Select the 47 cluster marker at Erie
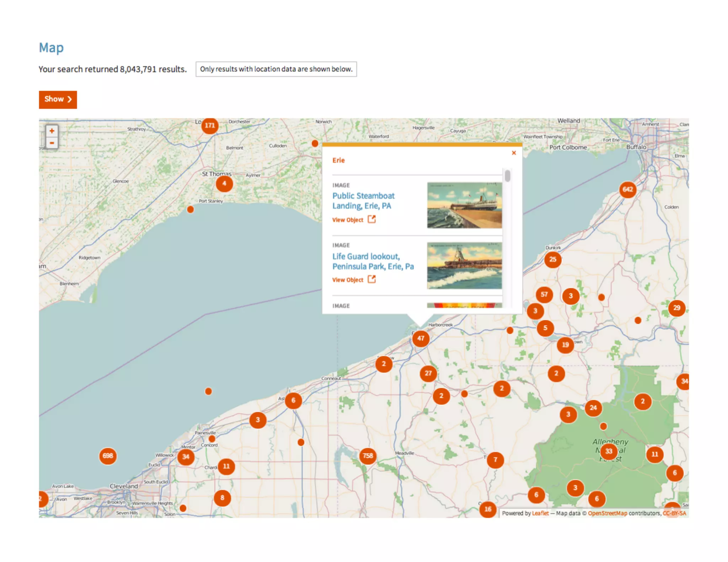This screenshot has height=562, width=728. 421,338
